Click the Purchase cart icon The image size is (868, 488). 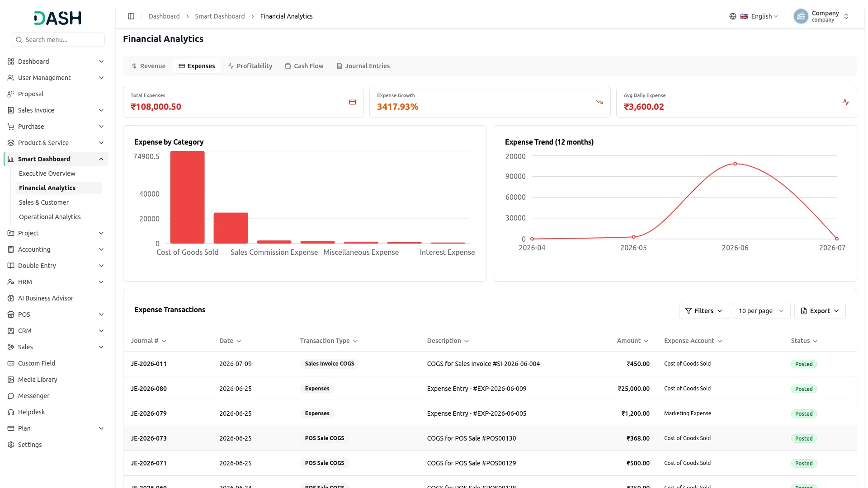point(11,127)
